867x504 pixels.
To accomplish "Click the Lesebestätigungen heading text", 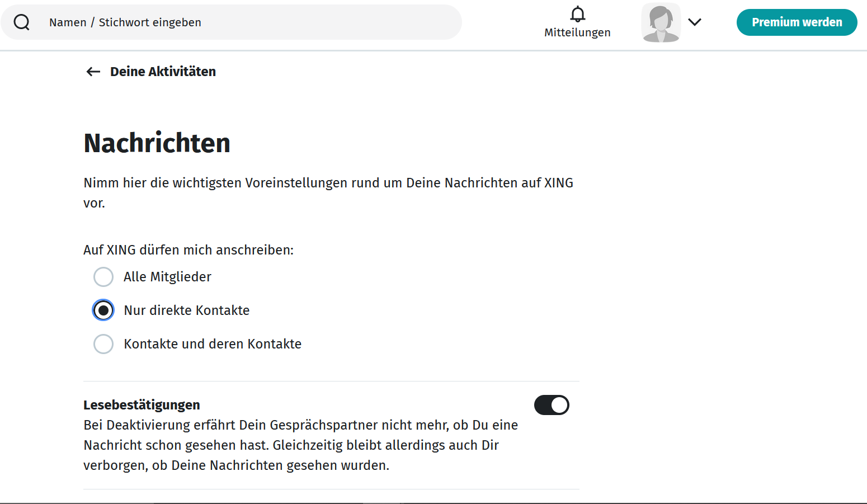I will click(142, 405).
